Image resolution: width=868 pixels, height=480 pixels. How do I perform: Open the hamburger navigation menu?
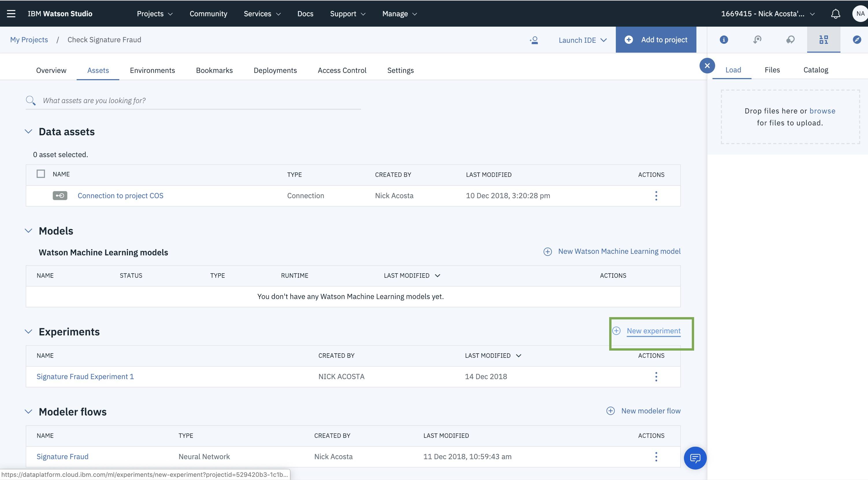coord(11,14)
